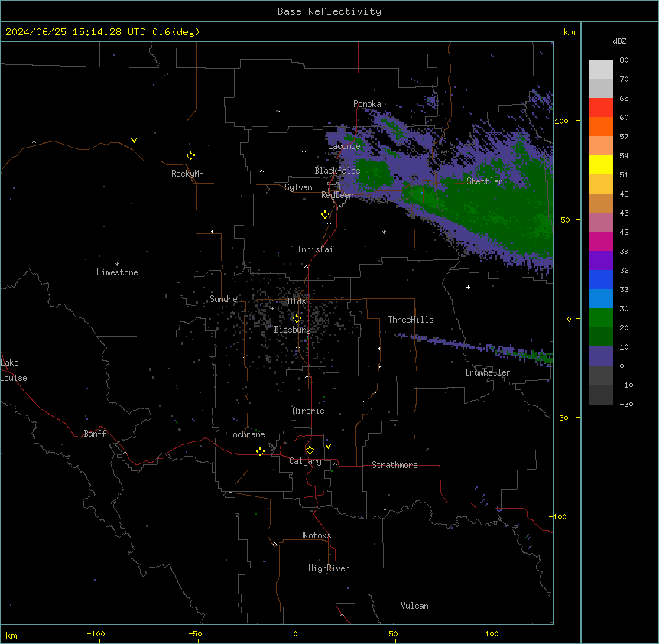The width and height of the screenshot is (659, 644).
Task: Select the Lacombe city label
Action: point(344,146)
